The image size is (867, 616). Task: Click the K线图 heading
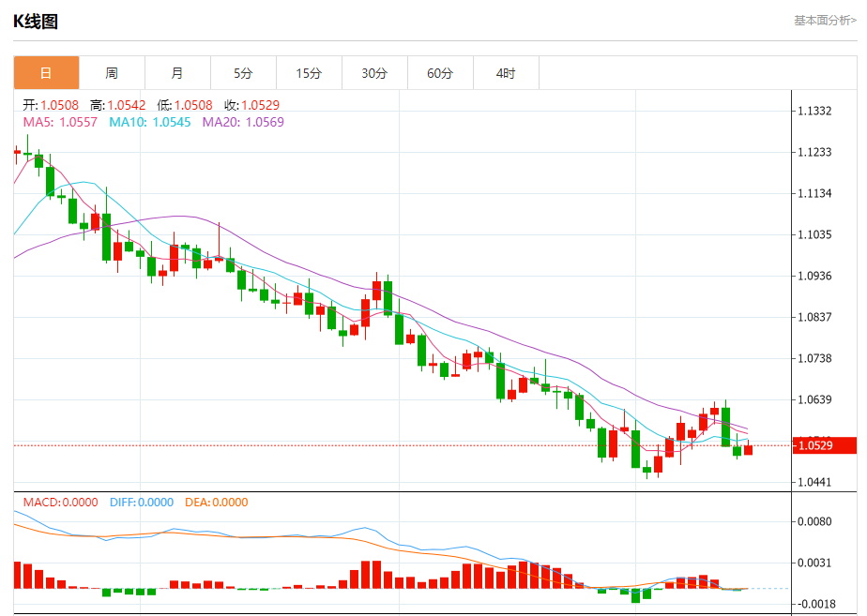coord(36,22)
